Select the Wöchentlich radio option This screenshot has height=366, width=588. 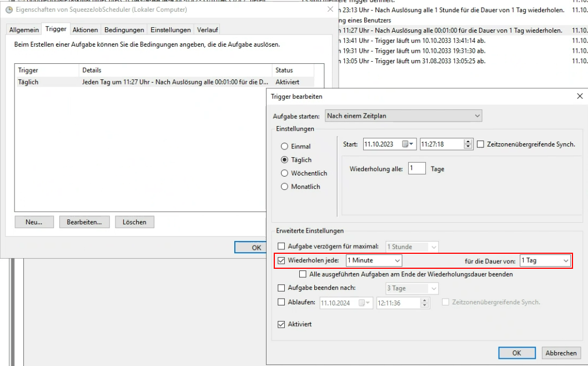285,173
